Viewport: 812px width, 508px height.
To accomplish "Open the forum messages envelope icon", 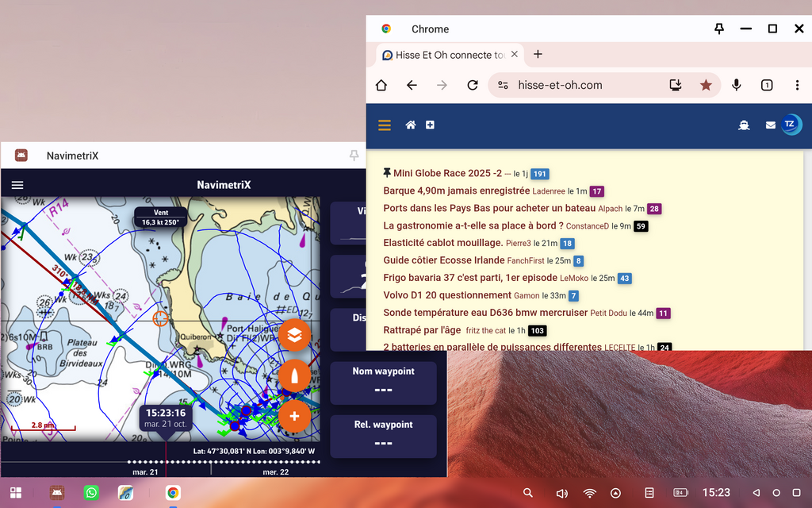I will click(770, 125).
